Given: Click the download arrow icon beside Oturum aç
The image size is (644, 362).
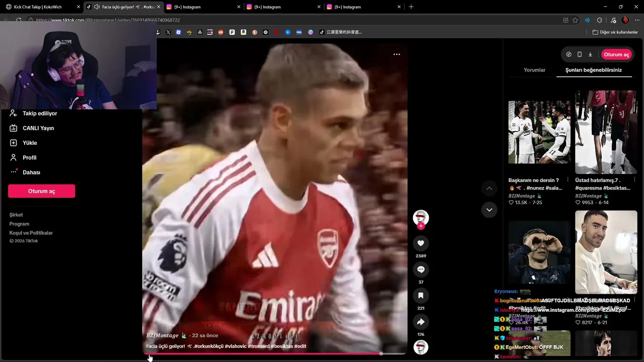Looking at the screenshot, I should (x=590, y=54).
